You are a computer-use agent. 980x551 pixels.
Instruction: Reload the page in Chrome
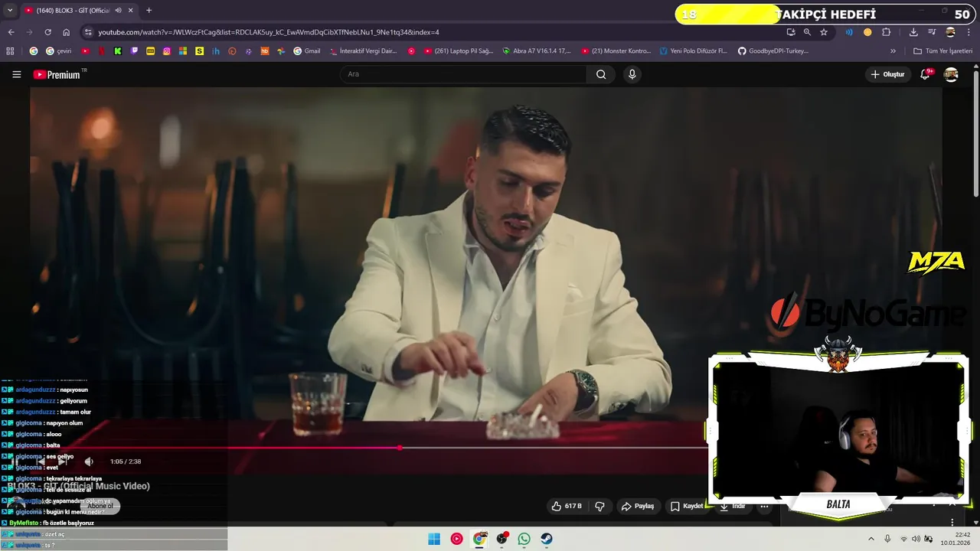click(47, 32)
